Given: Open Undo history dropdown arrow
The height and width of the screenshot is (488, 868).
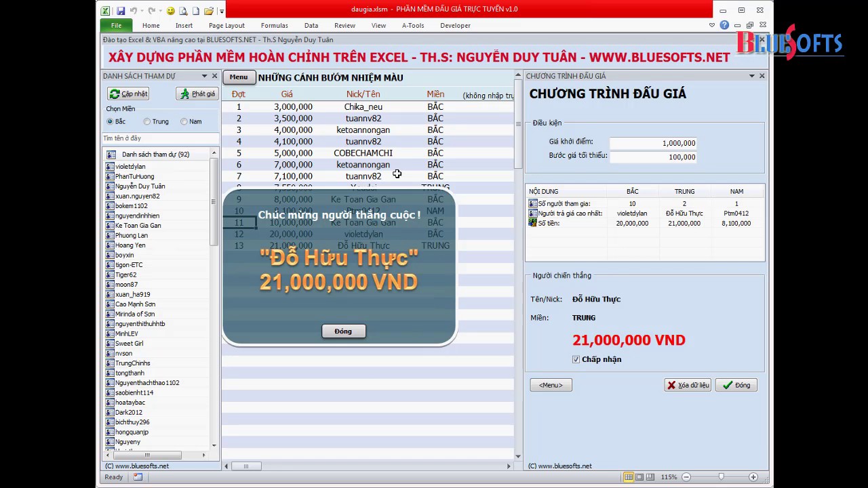Looking at the screenshot, I should 141,11.
